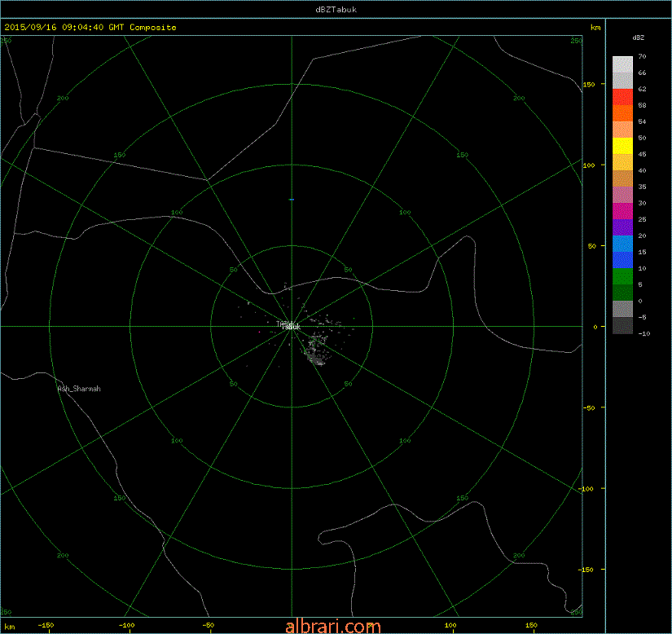Click the legend value "-5"
672x634 pixels.
[x=642, y=317]
